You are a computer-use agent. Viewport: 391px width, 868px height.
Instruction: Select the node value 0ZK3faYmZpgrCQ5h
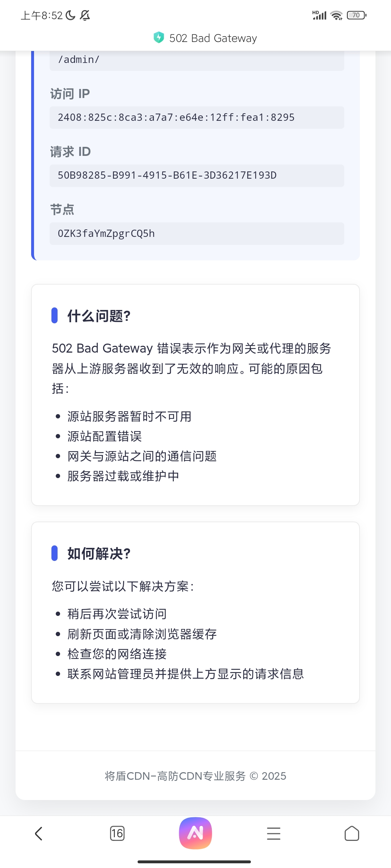197,234
